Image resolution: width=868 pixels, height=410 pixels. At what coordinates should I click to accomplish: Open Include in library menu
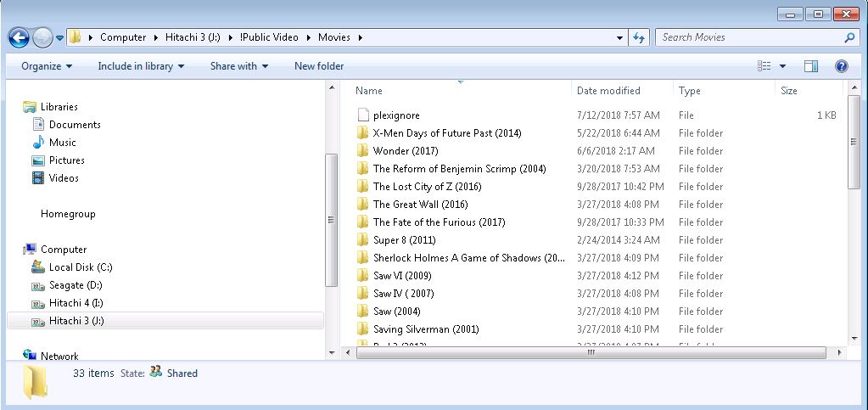[x=141, y=66]
